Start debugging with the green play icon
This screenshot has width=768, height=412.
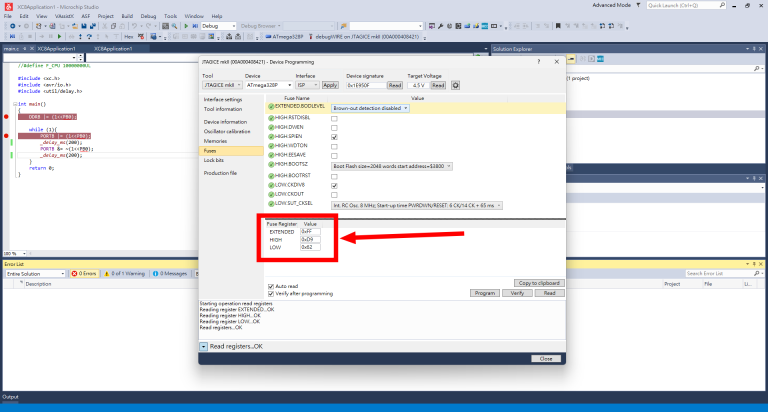point(186,26)
